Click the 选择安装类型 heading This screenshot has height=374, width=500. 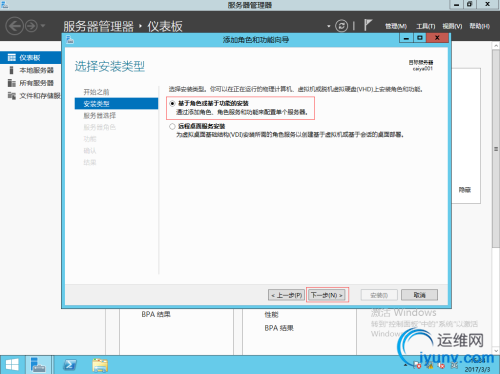pos(110,66)
